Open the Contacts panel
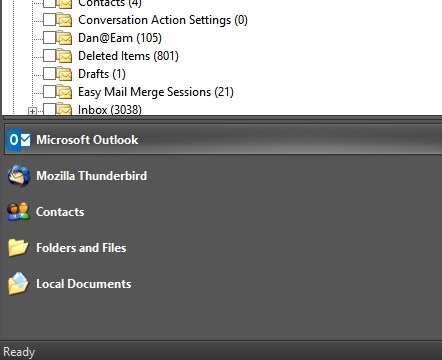This screenshot has width=442, height=360. click(223, 212)
